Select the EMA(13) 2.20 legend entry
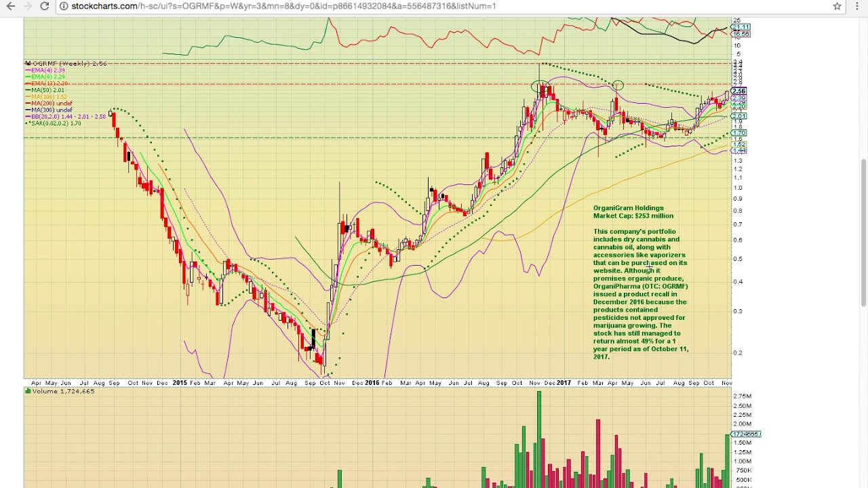The image size is (868, 488). pos(47,83)
